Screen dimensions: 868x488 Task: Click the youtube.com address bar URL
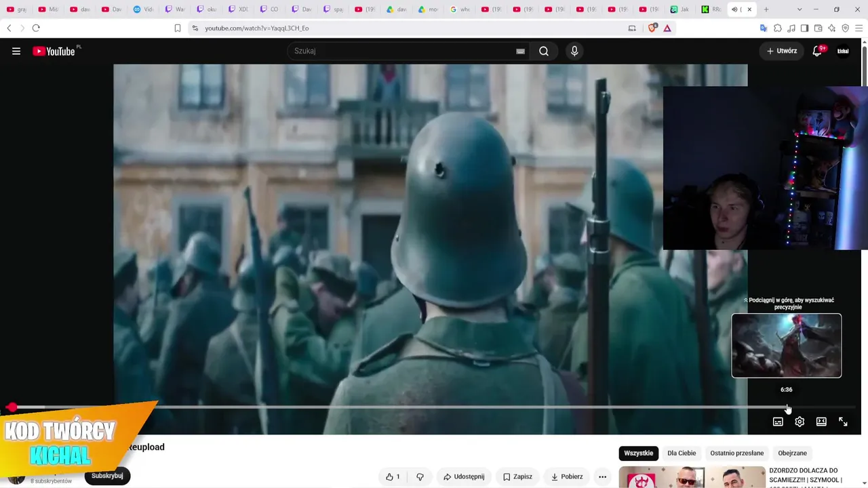257,28
